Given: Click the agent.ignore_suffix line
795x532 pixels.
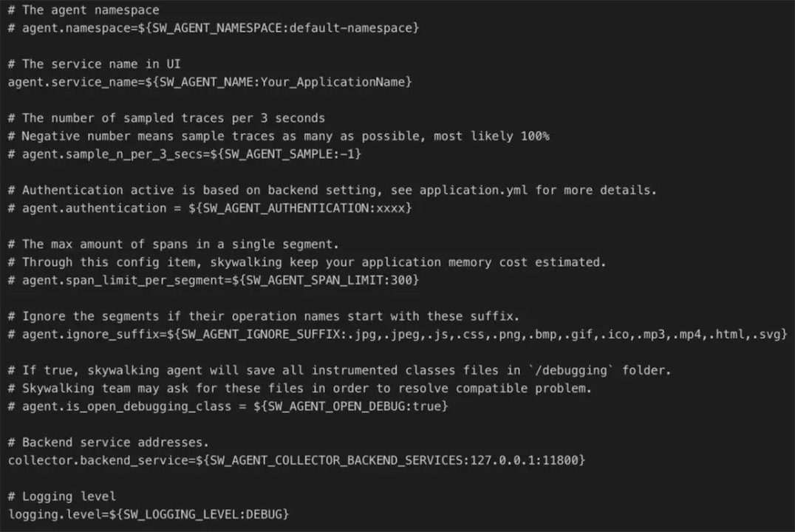Looking at the screenshot, I should [397, 334].
